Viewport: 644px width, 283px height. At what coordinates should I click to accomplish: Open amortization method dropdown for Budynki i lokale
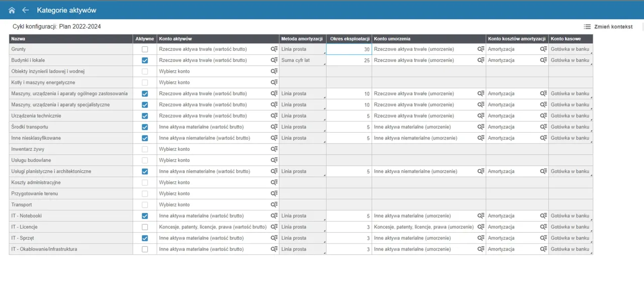tap(302, 60)
